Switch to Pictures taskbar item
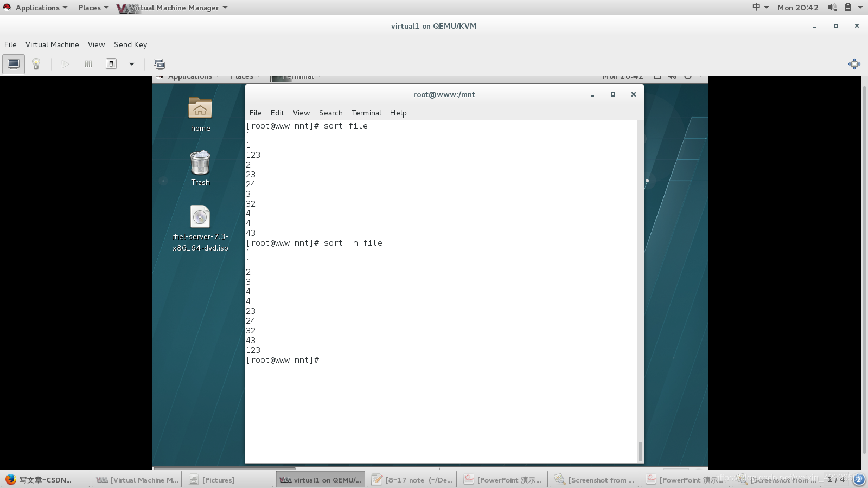Viewport: 868px width, 488px height. coord(228,480)
